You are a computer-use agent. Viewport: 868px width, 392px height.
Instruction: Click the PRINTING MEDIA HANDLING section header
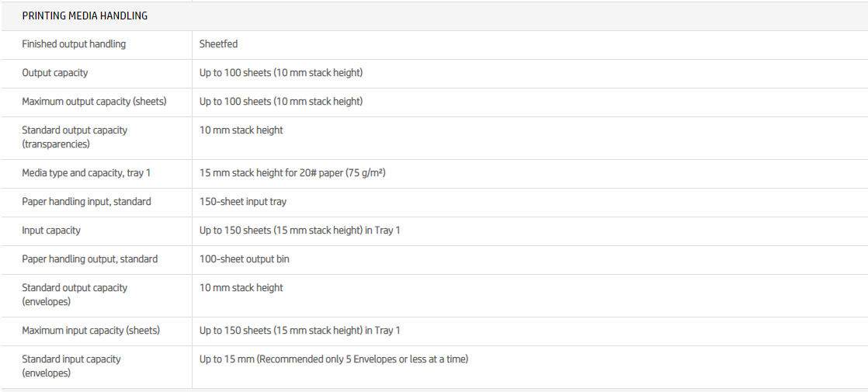click(85, 16)
